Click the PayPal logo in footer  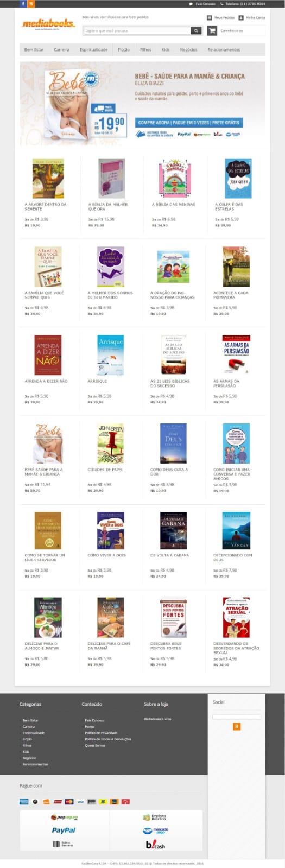tap(64, 830)
